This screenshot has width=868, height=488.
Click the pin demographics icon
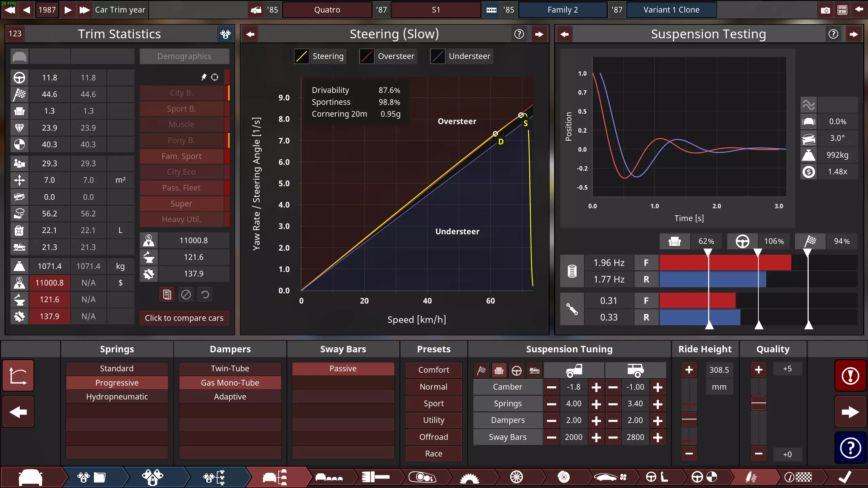tap(204, 77)
